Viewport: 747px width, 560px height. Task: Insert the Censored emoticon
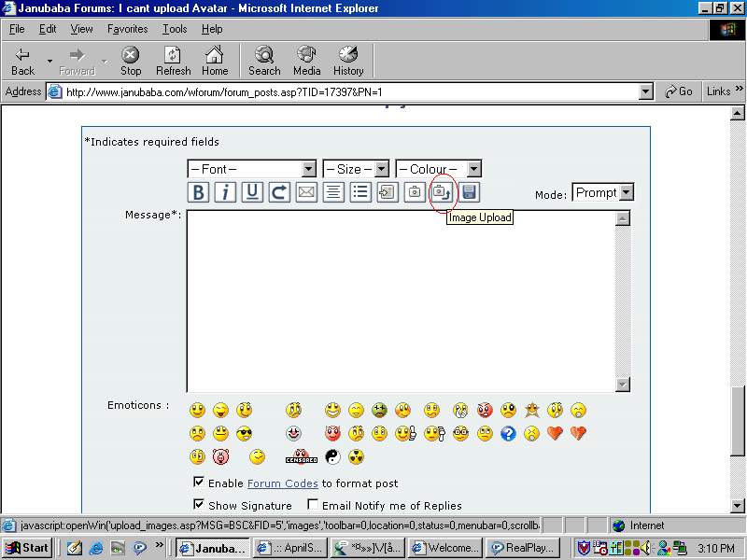[x=301, y=457]
